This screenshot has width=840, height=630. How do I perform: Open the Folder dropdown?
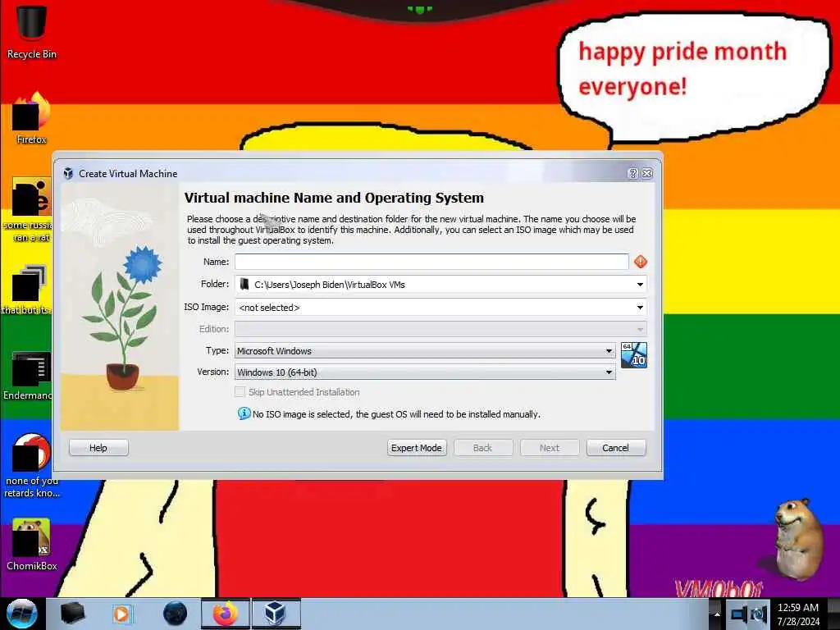click(441, 285)
